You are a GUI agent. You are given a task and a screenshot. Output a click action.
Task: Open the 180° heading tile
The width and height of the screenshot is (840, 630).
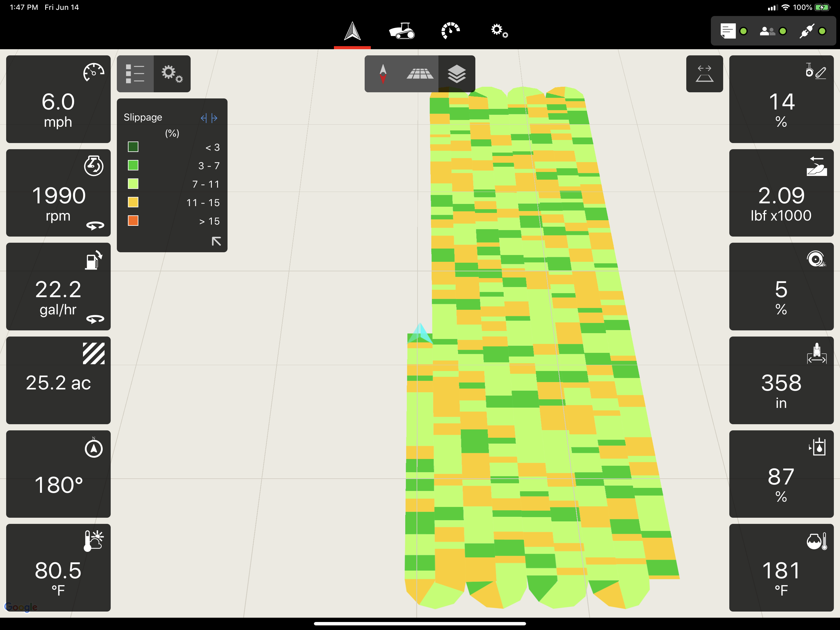(58, 474)
